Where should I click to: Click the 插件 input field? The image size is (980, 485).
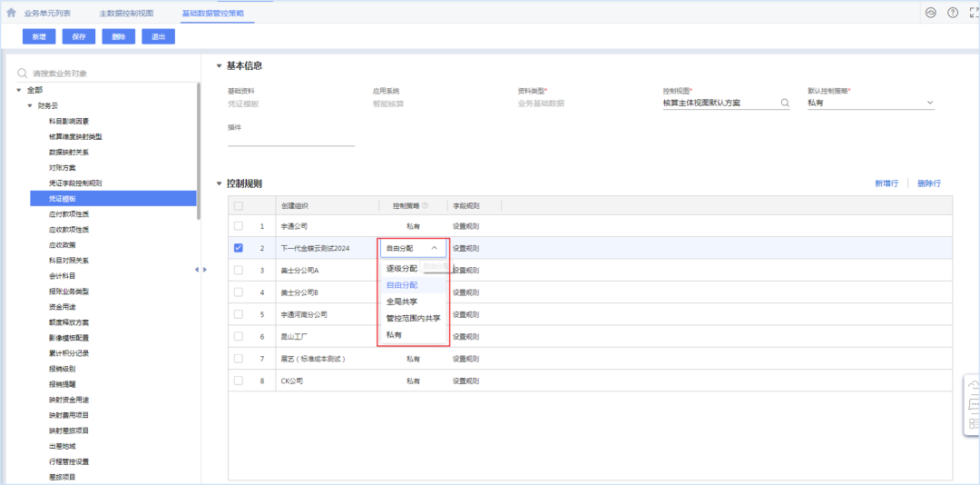(x=291, y=140)
